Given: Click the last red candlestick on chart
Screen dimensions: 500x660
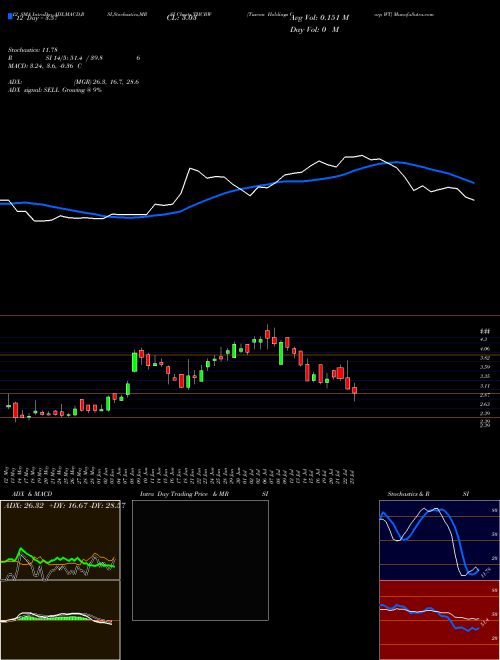Looking at the screenshot, I should (354, 390).
